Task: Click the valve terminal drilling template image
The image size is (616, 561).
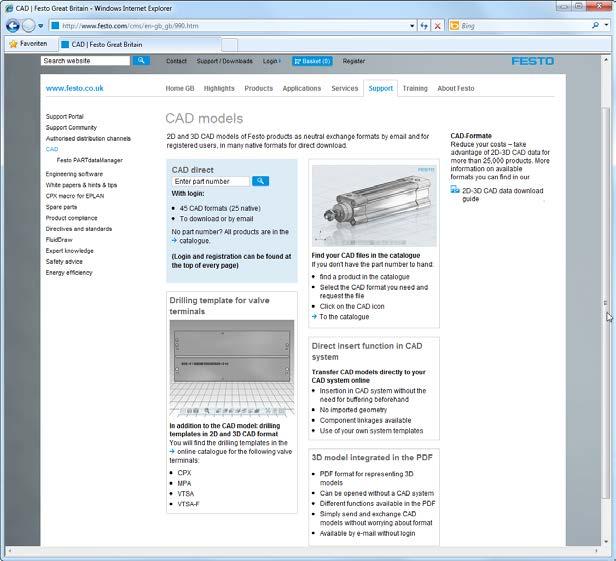Action: 232,368
